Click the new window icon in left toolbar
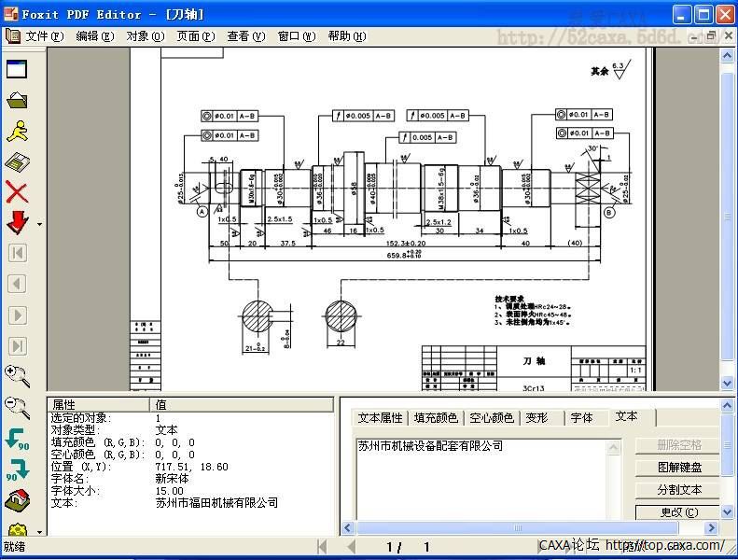Image resolution: width=738 pixels, height=560 pixels. pyautogui.click(x=17, y=69)
